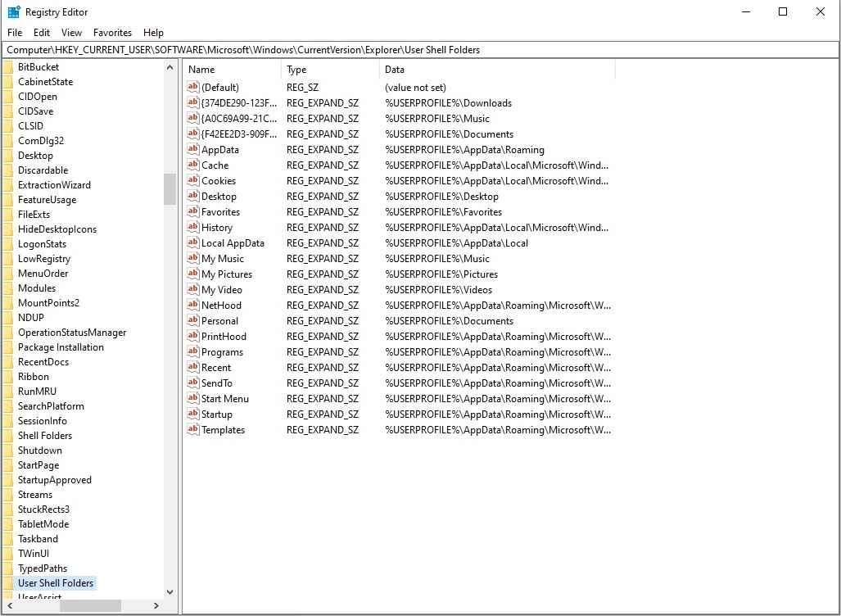Select the Local AppData value name
Screen dimensions: 841x616
click(x=233, y=243)
